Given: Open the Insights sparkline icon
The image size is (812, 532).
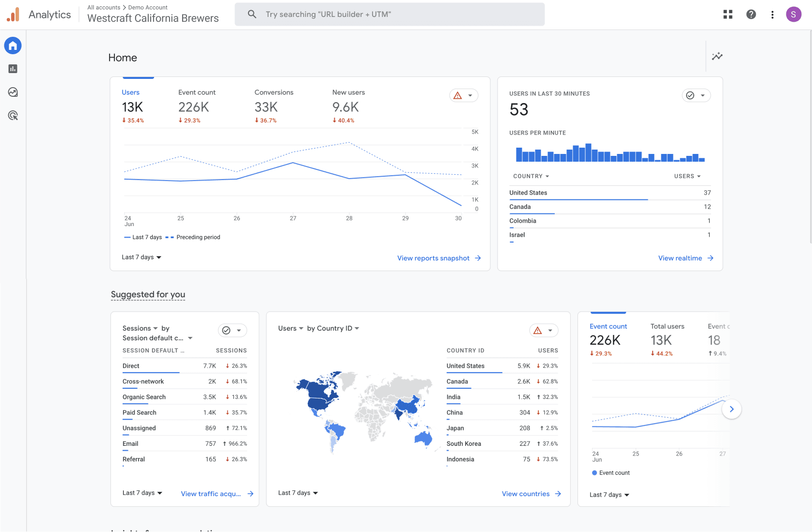Looking at the screenshot, I should click(717, 56).
